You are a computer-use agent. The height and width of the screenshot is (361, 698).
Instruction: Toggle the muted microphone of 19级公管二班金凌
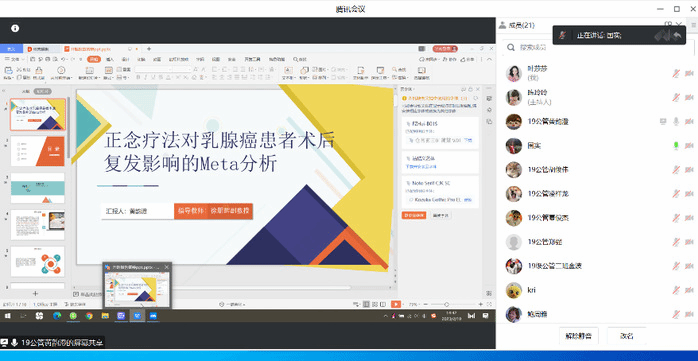[x=676, y=266]
